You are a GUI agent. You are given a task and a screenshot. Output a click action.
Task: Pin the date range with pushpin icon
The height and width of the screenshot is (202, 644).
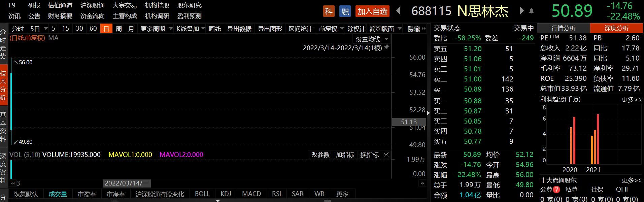387,47
